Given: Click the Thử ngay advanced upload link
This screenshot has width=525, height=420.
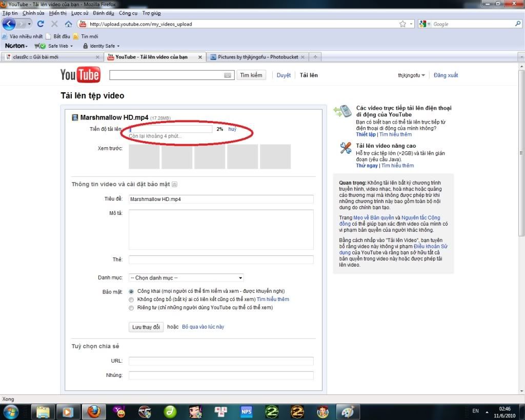Looking at the screenshot, I should click(x=367, y=166).
